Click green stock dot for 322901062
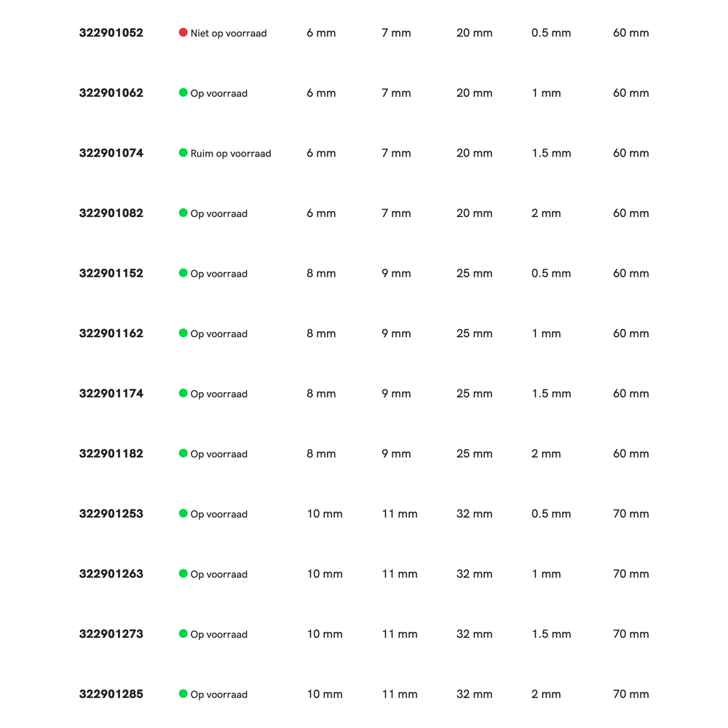728x728 pixels. point(183,92)
